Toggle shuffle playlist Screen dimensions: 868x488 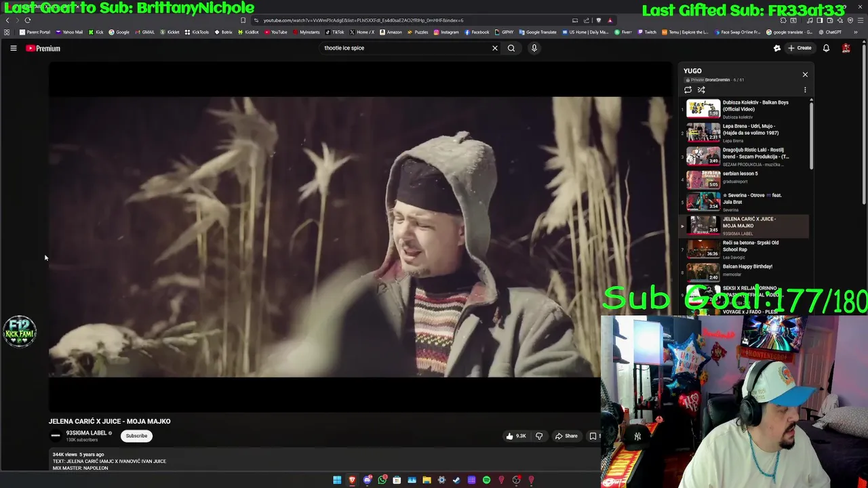click(701, 89)
